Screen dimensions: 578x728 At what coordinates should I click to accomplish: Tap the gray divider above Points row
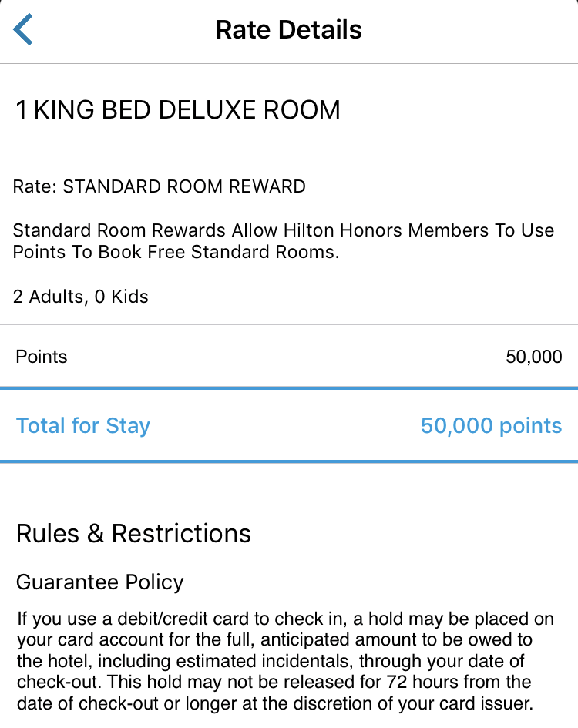[x=289, y=324]
